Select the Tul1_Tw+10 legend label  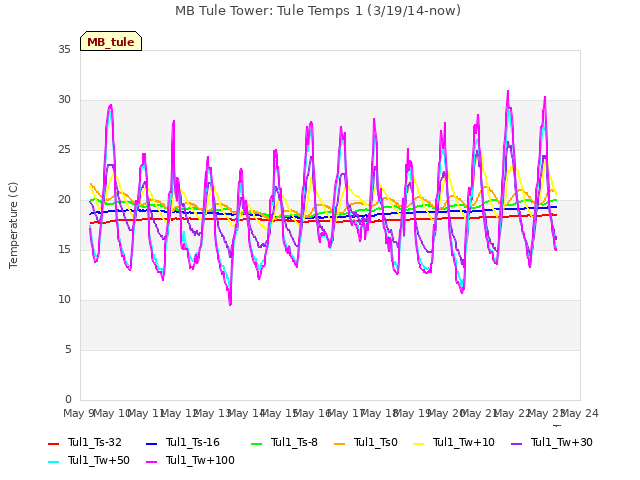[x=464, y=442]
